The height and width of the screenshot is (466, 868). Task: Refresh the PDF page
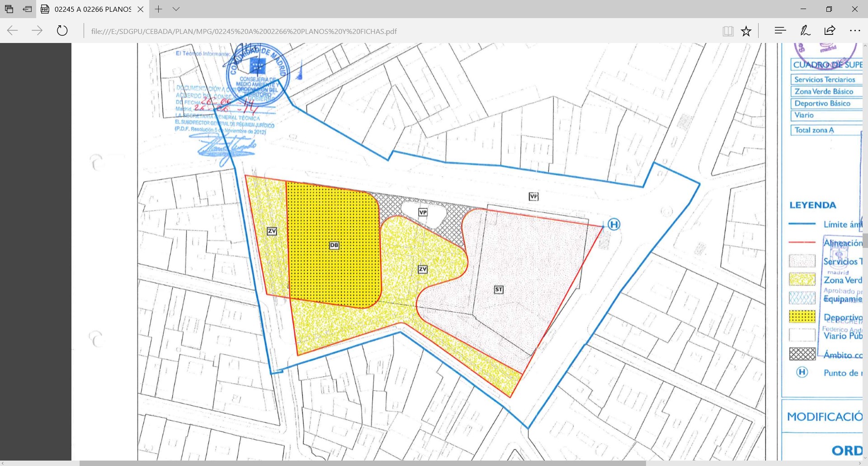62,31
